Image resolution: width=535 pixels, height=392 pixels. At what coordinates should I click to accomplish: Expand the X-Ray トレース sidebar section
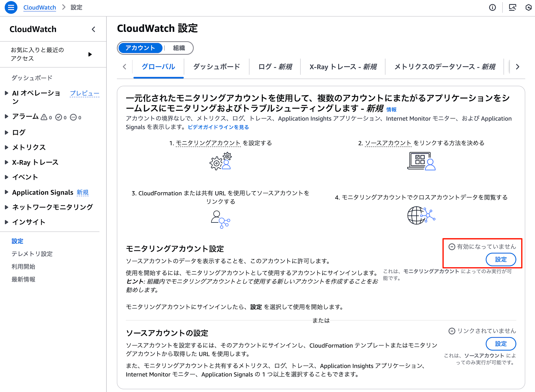click(x=7, y=162)
